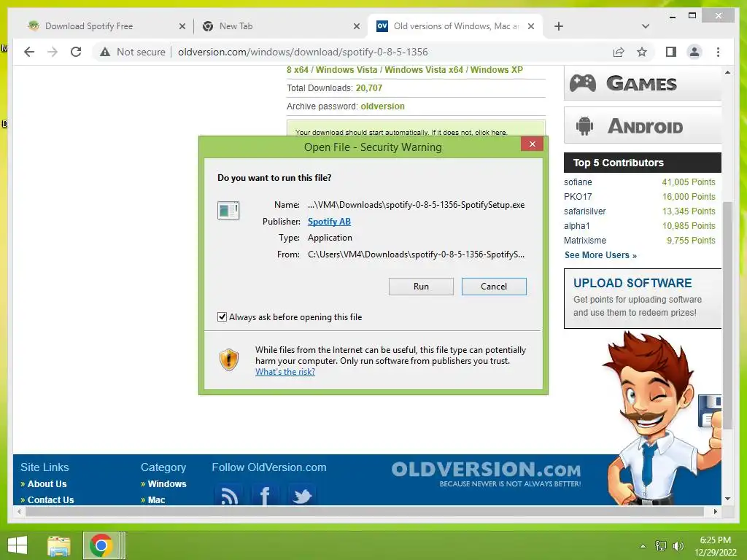
Task: Open contributor alpha1's profile
Action: coord(576,226)
